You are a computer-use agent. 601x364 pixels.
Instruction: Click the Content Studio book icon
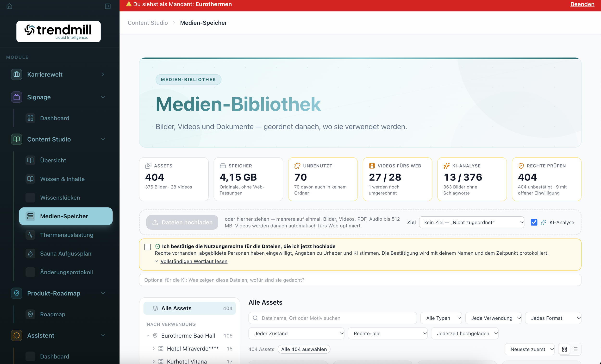[17, 139]
